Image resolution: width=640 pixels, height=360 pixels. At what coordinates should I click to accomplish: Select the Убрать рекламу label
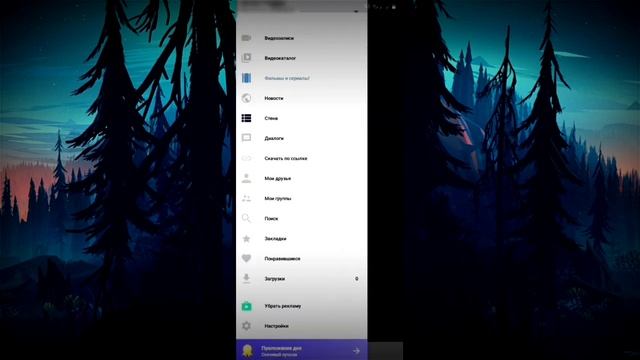pyautogui.click(x=282, y=306)
